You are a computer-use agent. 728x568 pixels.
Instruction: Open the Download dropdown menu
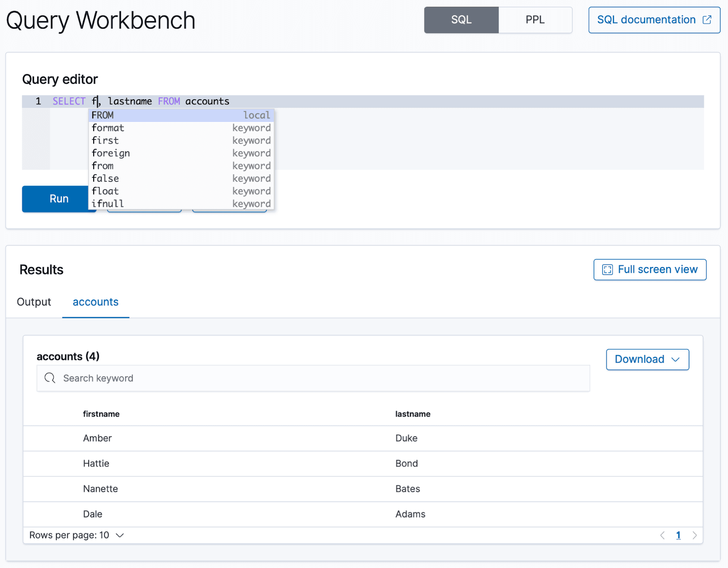[647, 360]
